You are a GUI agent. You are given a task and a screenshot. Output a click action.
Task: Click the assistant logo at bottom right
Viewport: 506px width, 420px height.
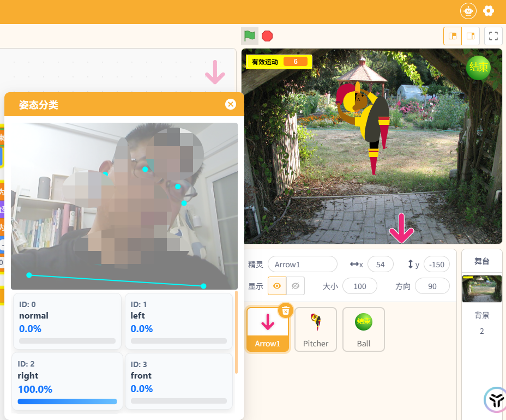(x=495, y=400)
